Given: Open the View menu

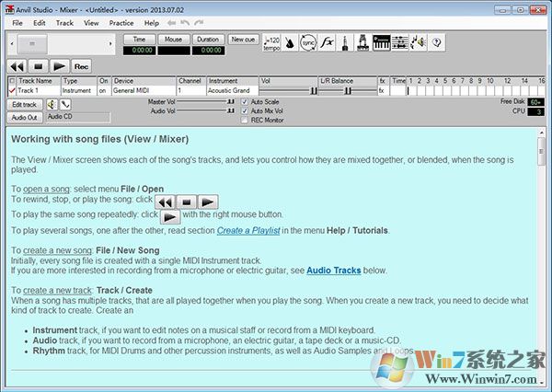Looking at the screenshot, I should pyautogui.click(x=91, y=23).
